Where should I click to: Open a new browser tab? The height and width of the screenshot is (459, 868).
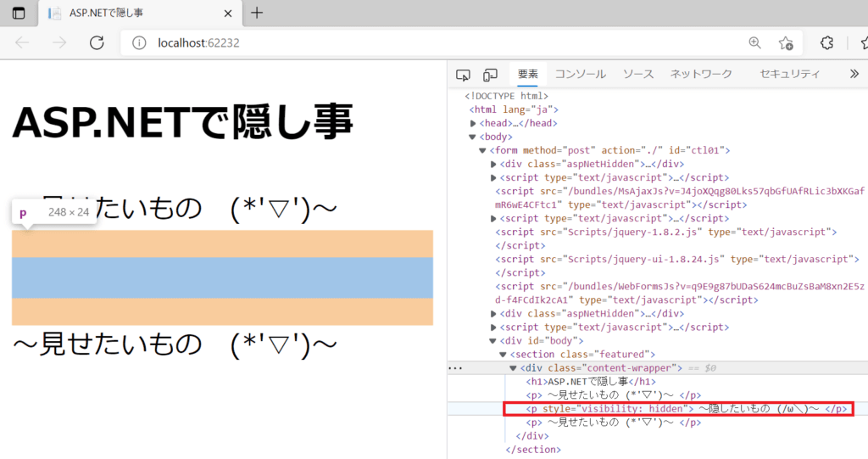pos(257,13)
